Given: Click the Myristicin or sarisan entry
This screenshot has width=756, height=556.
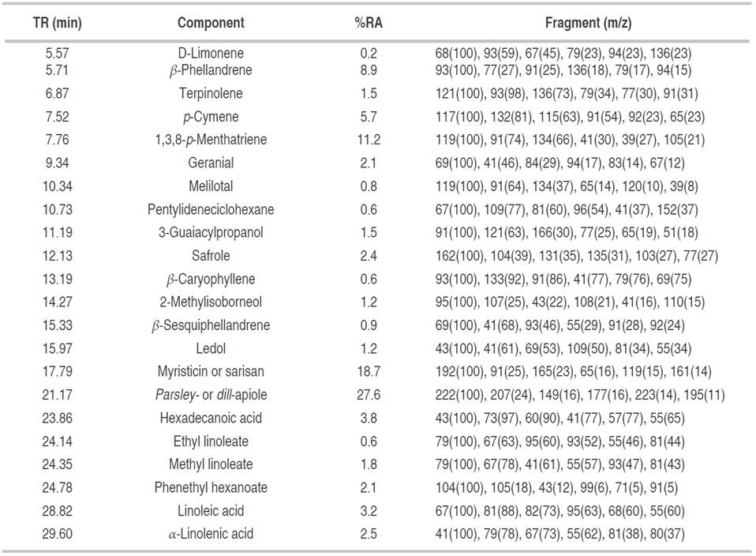Looking at the screenshot, I should [211, 371].
